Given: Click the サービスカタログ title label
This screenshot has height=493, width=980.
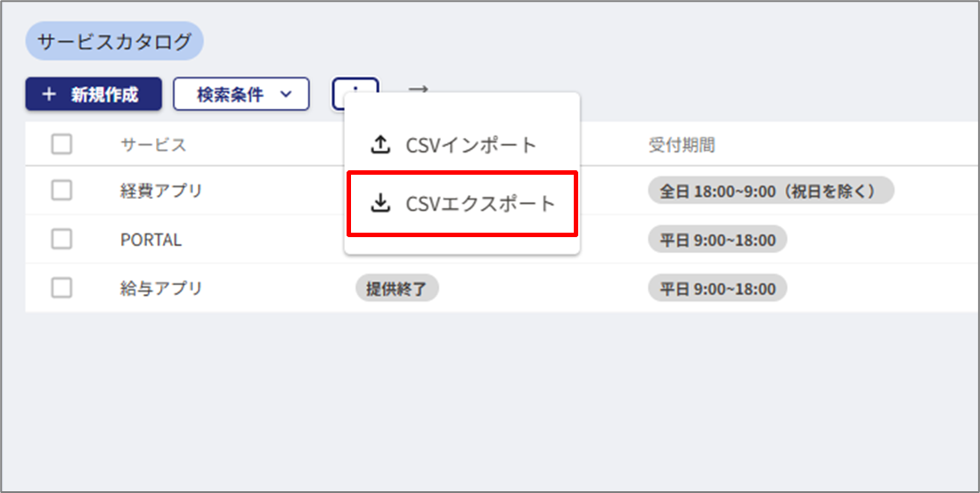Looking at the screenshot, I should [x=114, y=42].
